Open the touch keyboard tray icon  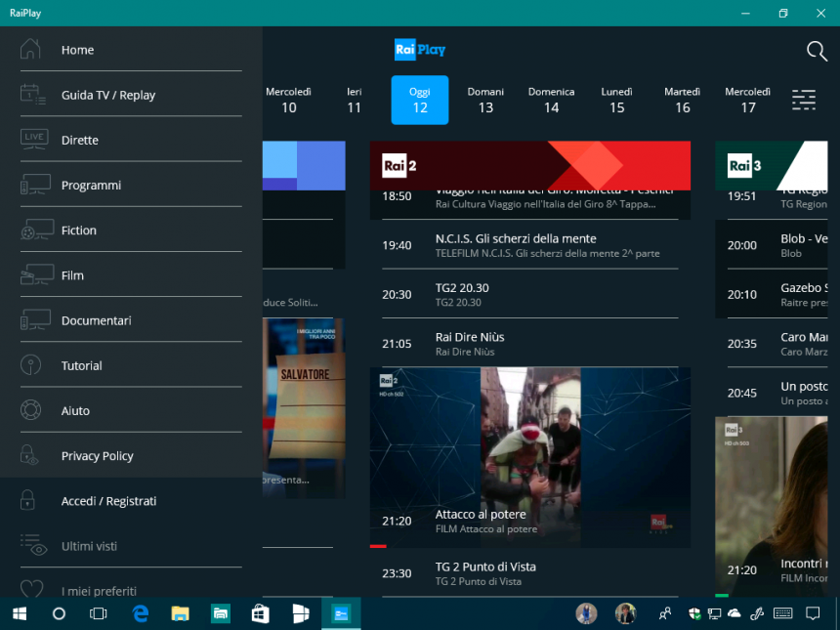[x=782, y=613]
